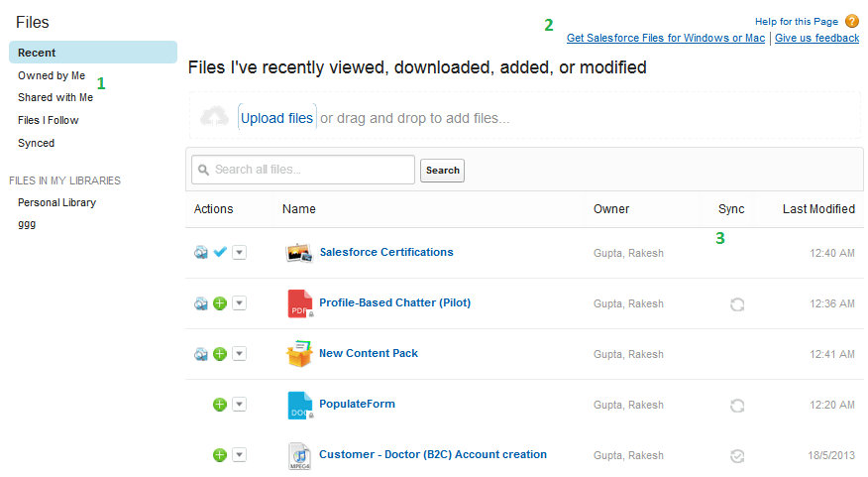Open PopulateForm file

tap(357, 404)
